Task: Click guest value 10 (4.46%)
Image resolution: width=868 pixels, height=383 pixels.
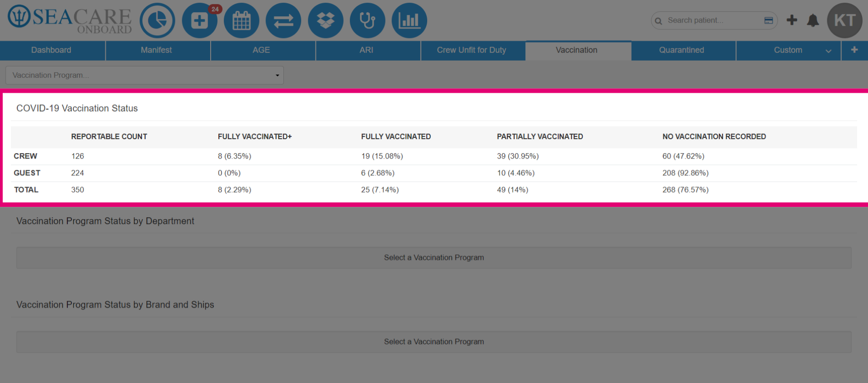Action: tap(516, 173)
